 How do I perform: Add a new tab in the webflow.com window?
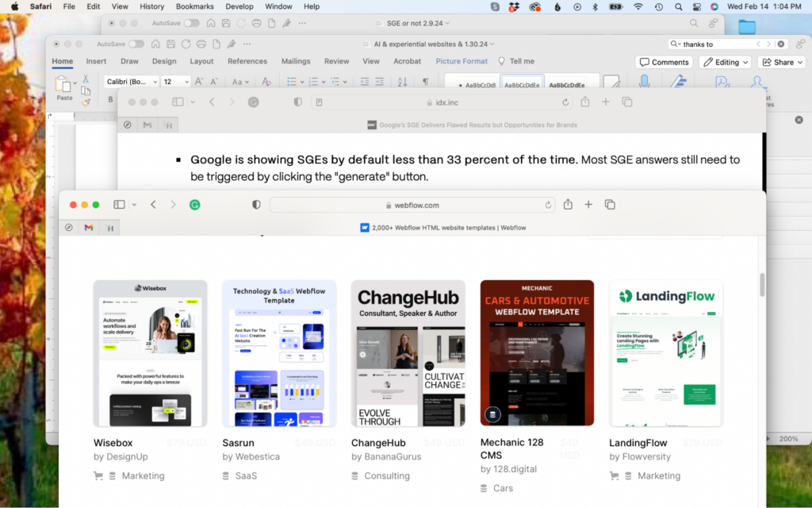[x=588, y=205]
